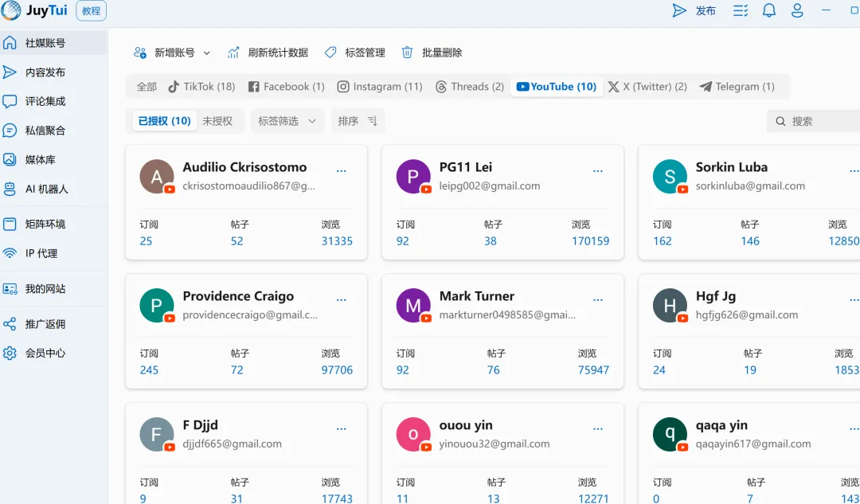The width and height of the screenshot is (860, 504).
Task: Click subscriber count 245
Action: (x=149, y=370)
